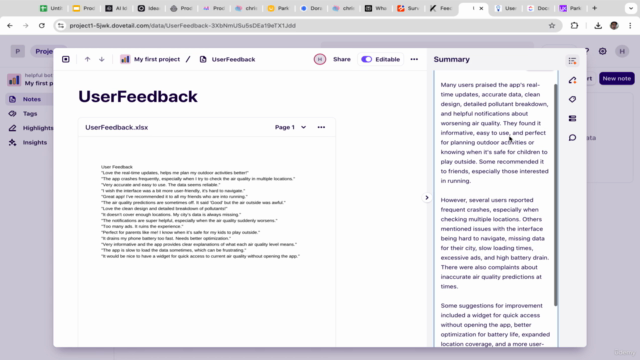Collapse the Summary panel with chevron
Viewport: 640px width, 360px height.
(427, 198)
